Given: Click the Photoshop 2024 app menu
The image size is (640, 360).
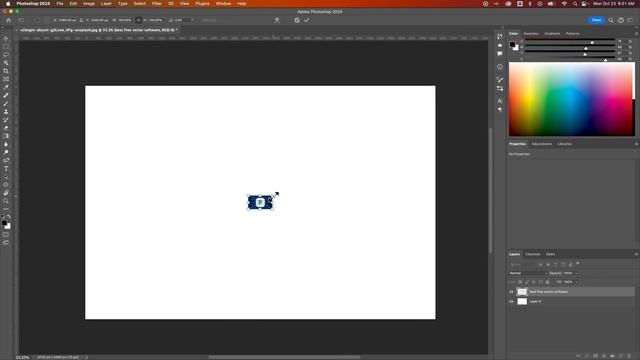Looking at the screenshot, I should pyautogui.click(x=33, y=4).
